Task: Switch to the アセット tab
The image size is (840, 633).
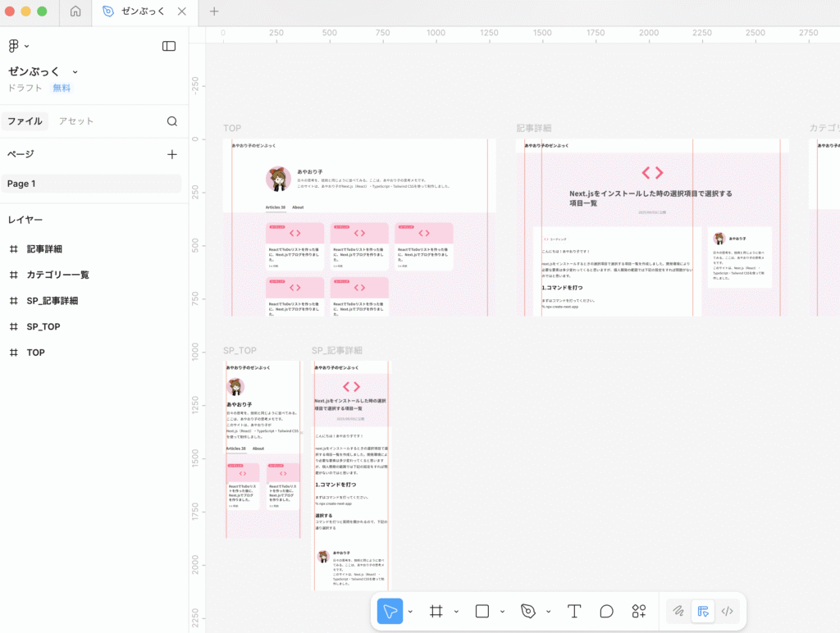Action: 76,121
